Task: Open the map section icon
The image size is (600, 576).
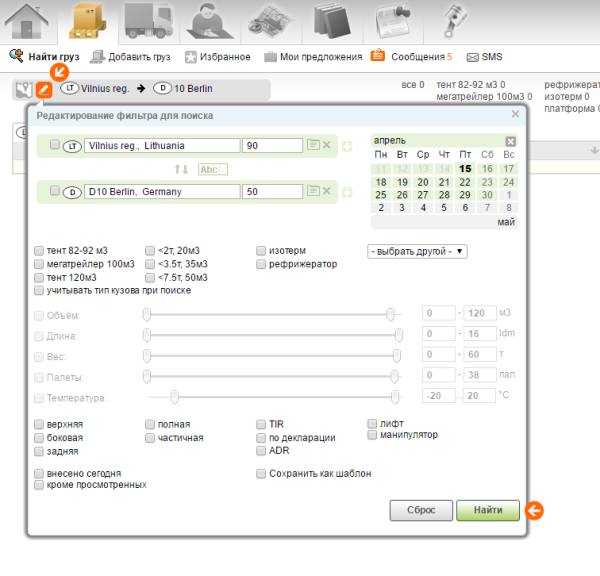Action: [x=272, y=22]
